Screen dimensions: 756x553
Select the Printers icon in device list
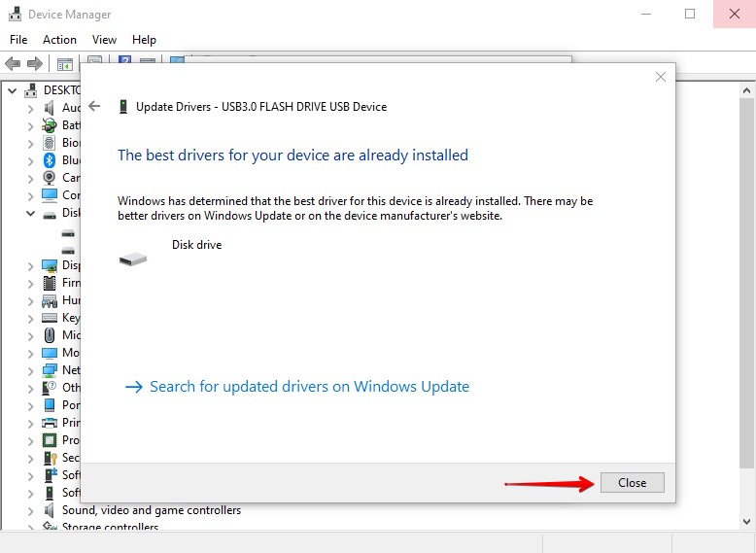click(50, 423)
